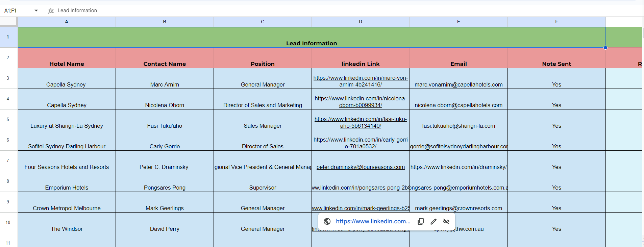Select the Sofitel Sydney Darling Harbour cell
The image size is (644, 247).
[67, 140]
